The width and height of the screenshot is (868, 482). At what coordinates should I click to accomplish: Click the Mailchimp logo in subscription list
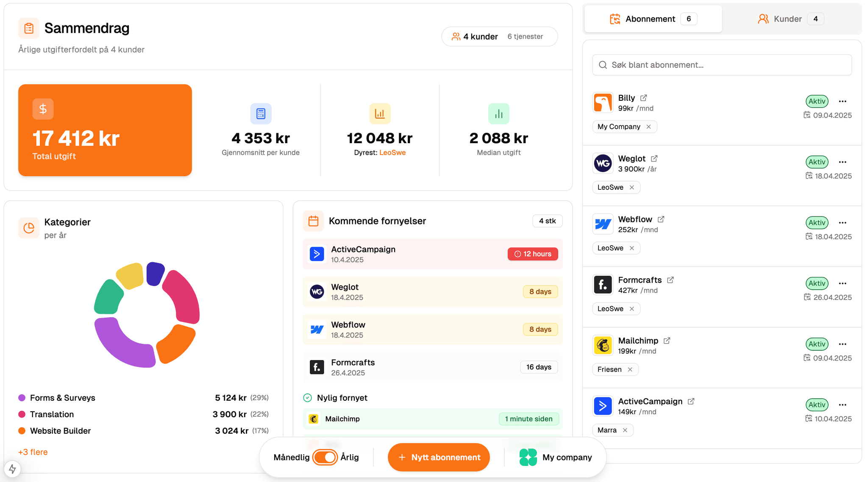(x=603, y=346)
